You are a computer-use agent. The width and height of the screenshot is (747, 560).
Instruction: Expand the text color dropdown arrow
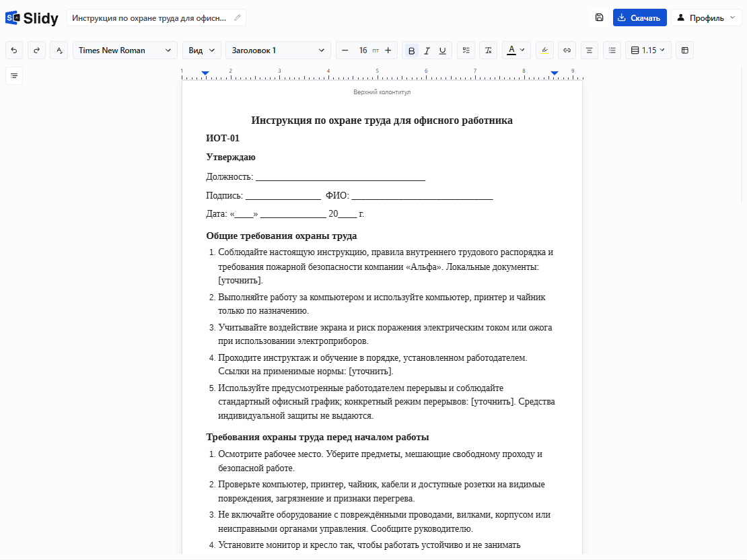[x=523, y=50]
